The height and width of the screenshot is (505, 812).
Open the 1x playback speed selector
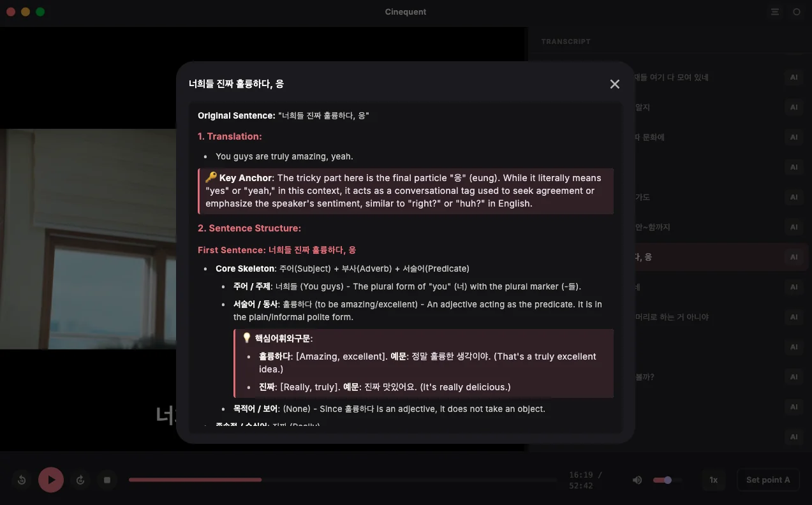714,480
